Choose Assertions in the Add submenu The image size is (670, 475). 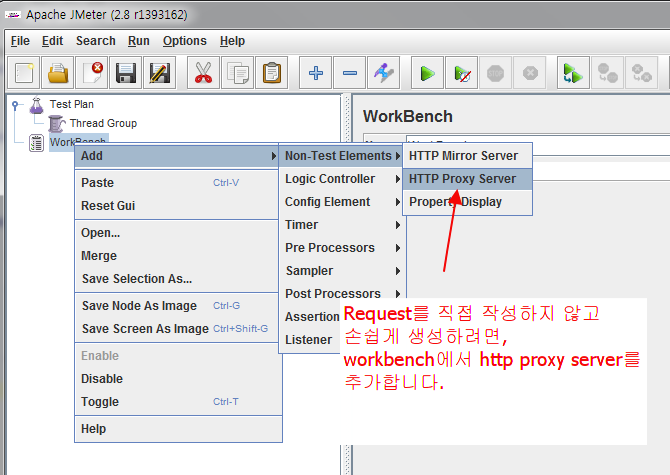click(310, 317)
